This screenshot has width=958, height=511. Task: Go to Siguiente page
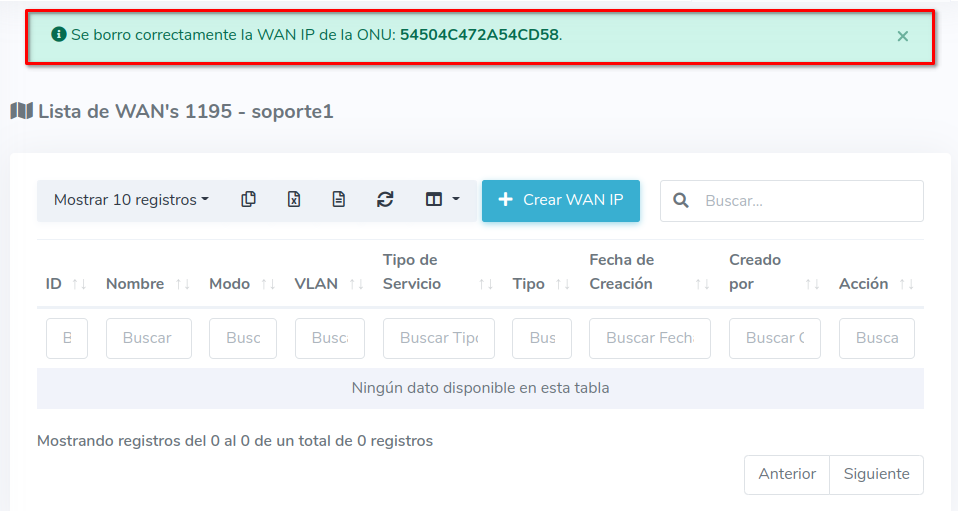(x=876, y=474)
